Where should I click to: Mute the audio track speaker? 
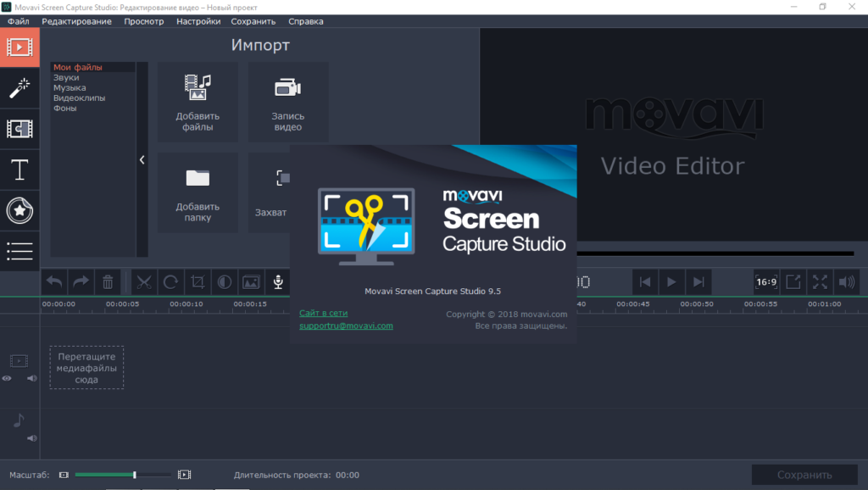[x=32, y=438]
